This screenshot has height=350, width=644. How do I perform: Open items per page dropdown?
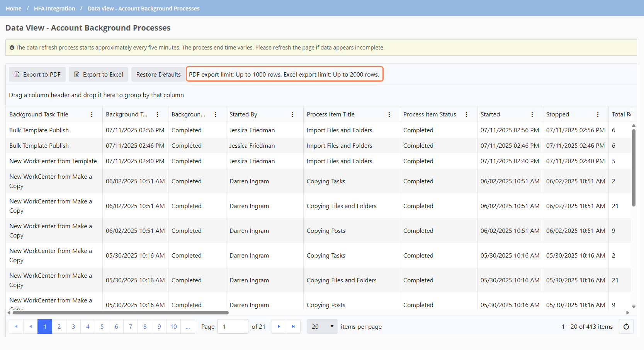pos(322,326)
